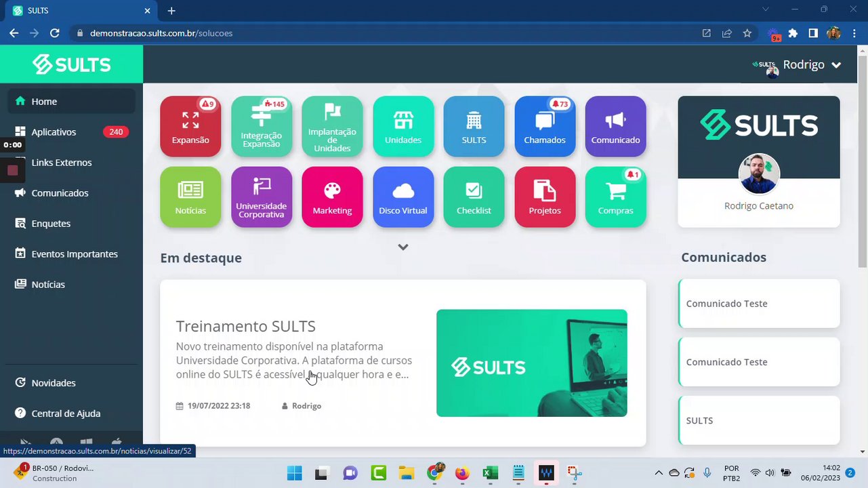868x488 pixels.
Task: Go to Home in sidebar
Action: [x=72, y=102]
